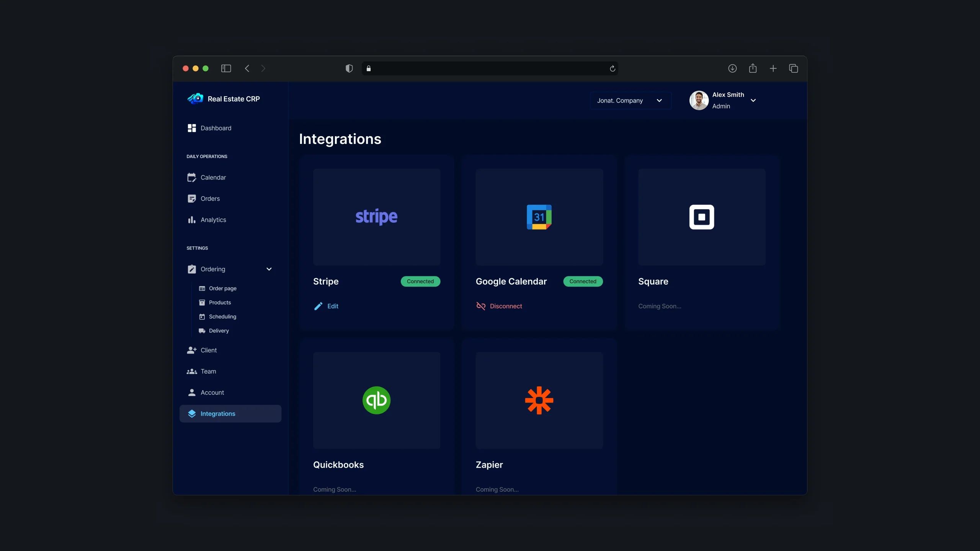Open a new tab with plus icon
This screenshot has width=980, height=551.
773,68
